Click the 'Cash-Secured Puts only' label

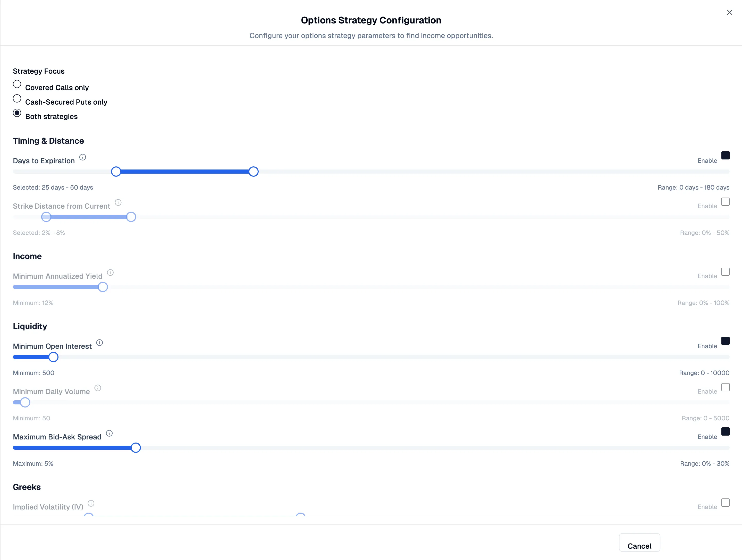tap(66, 102)
